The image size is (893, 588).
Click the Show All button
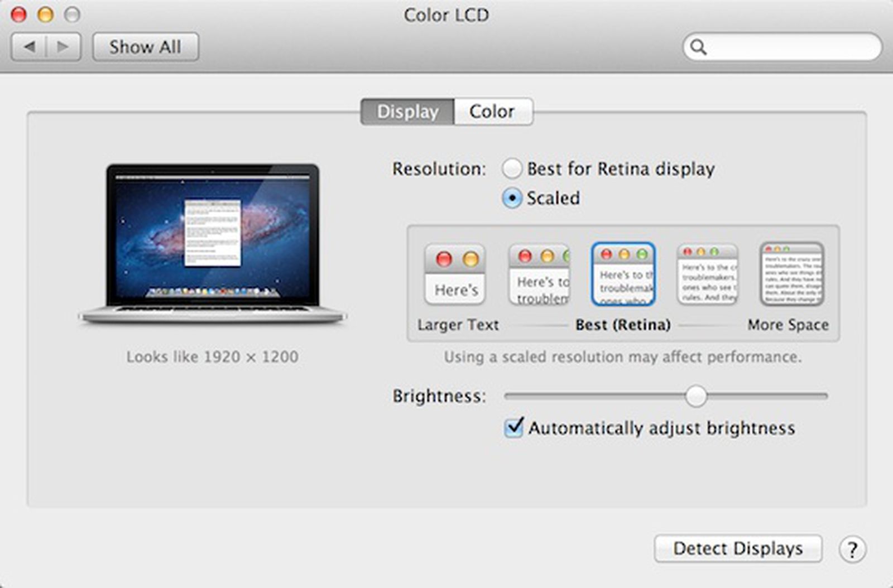pyautogui.click(x=145, y=46)
